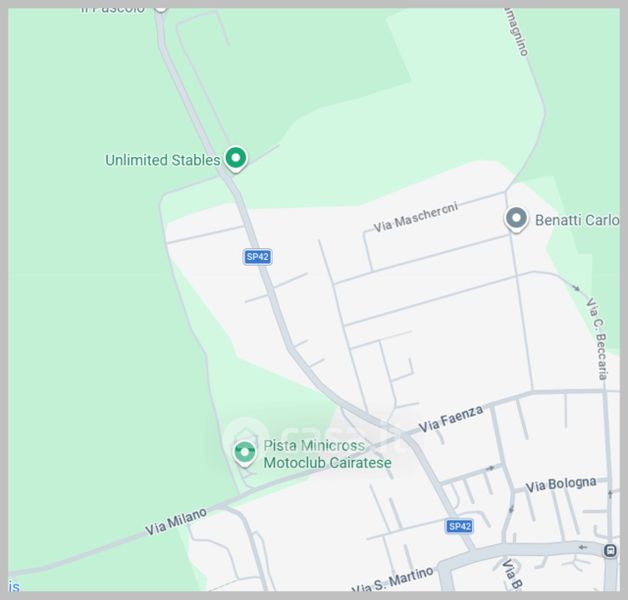Click Pista Minicross Motoclub Cairatese text
This screenshot has height=600, width=628.
coord(327,454)
